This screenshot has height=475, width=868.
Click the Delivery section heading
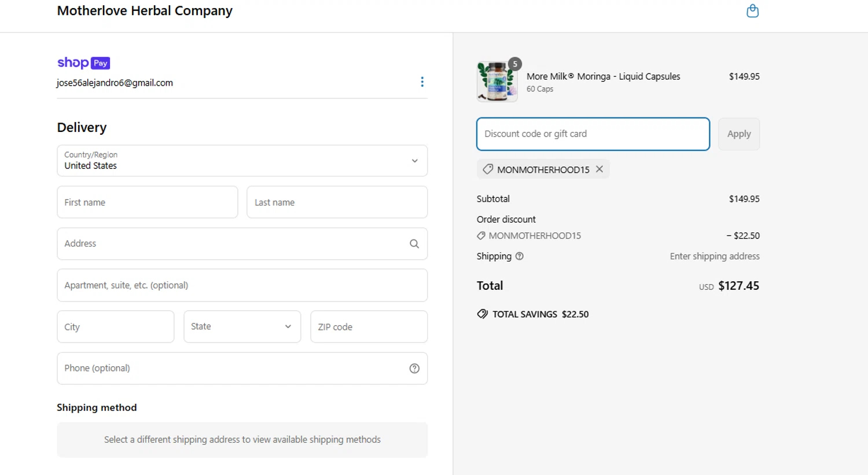[x=82, y=127]
